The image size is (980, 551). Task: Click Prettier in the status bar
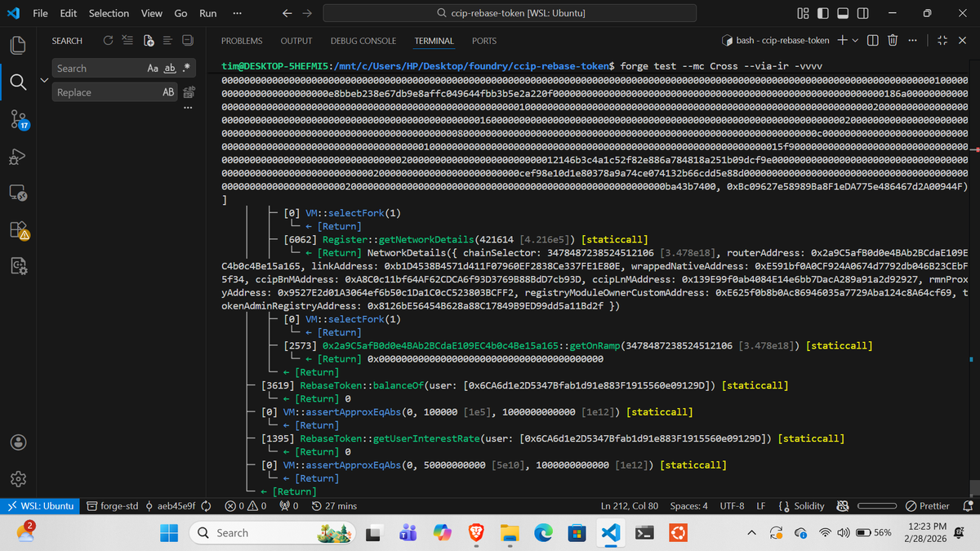click(x=929, y=505)
